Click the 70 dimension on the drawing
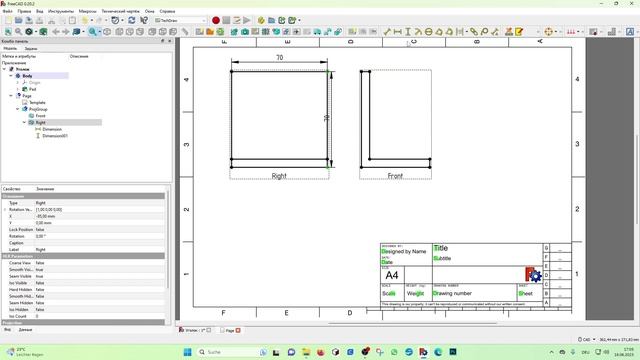 [280, 58]
